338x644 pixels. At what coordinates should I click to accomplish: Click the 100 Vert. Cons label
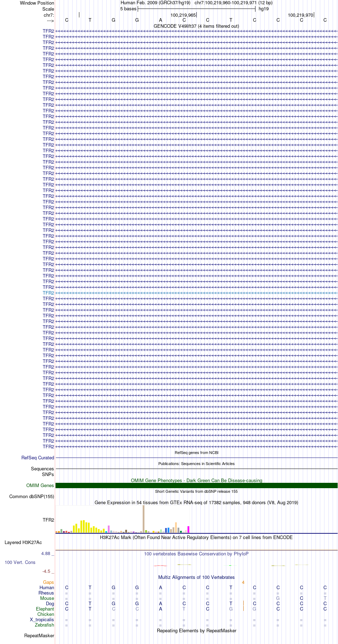click(20, 563)
